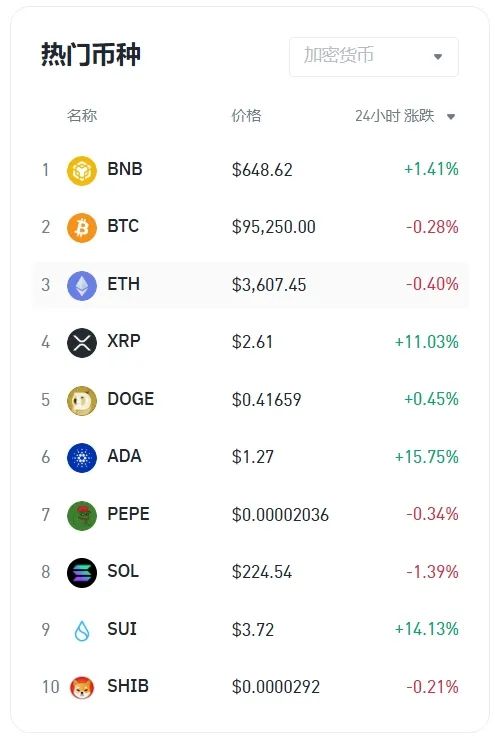This screenshot has width=495, height=742.
Task: Click the BNB coin icon
Action: tap(82, 171)
